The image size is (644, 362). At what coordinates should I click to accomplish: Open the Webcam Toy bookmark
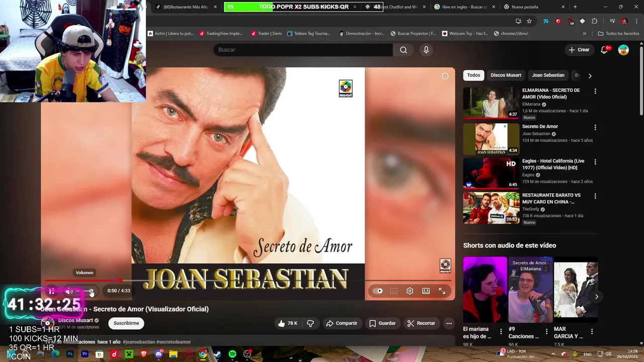(x=465, y=34)
